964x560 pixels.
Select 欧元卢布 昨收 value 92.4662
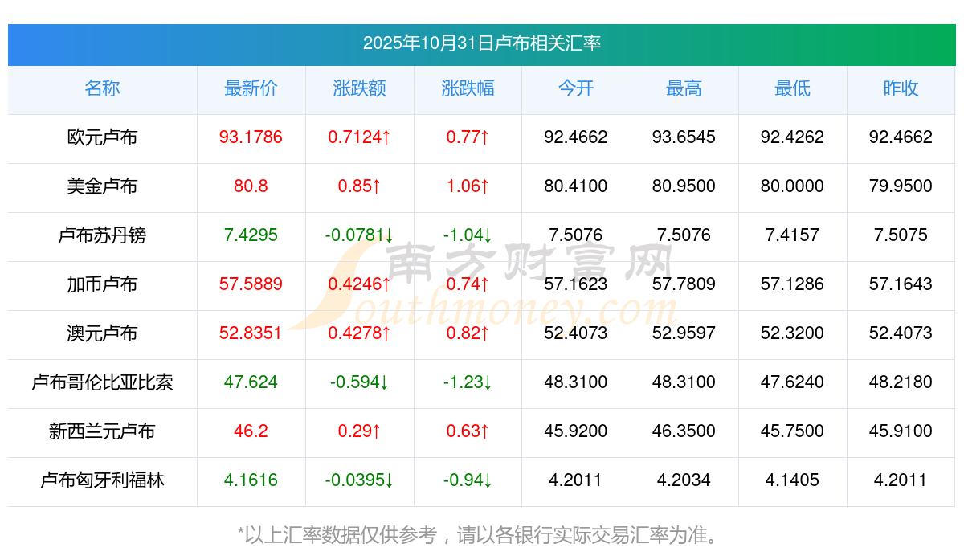point(901,137)
